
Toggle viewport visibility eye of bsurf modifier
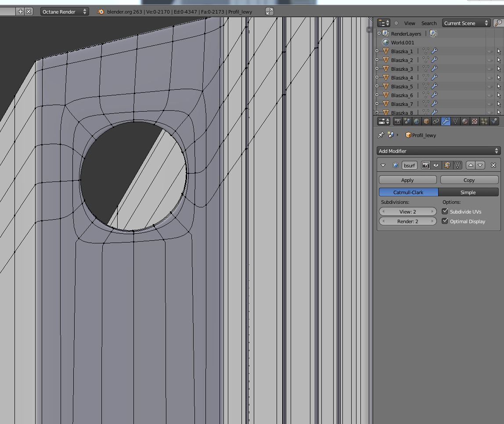(436, 165)
